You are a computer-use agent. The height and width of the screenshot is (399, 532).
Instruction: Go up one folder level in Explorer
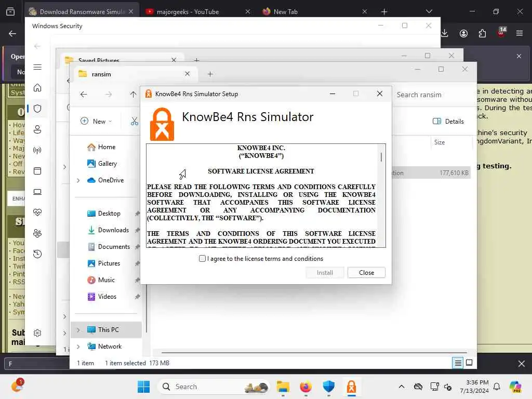(133, 95)
